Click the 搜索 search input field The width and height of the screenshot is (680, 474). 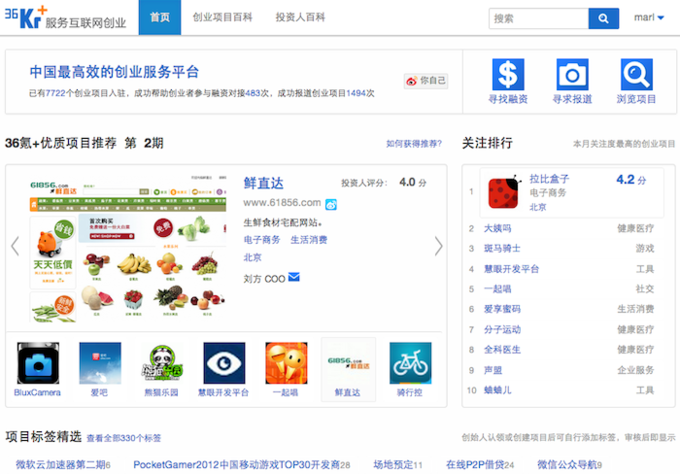539,19
